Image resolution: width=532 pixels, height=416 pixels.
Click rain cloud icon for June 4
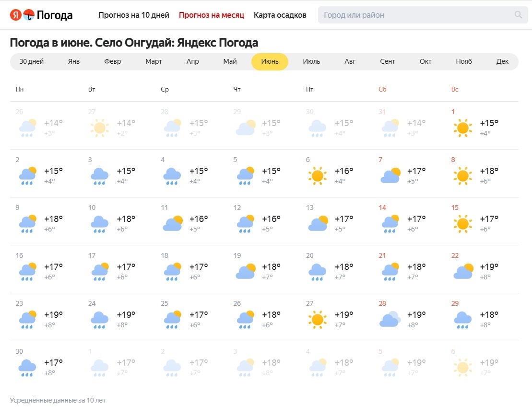click(172, 176)
